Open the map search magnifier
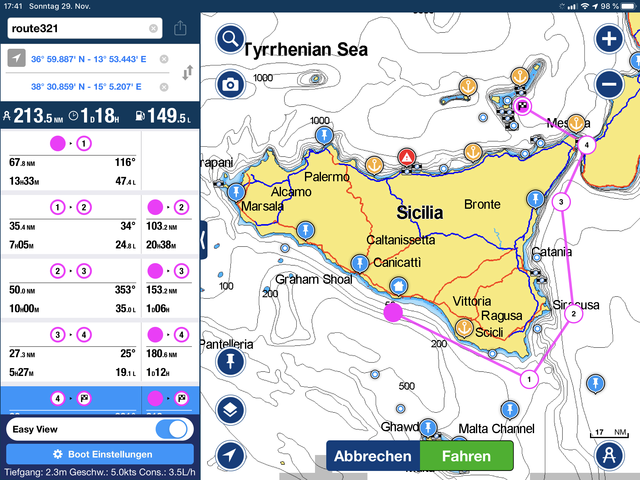The image size is (640, 480). [x=231, y=40]
